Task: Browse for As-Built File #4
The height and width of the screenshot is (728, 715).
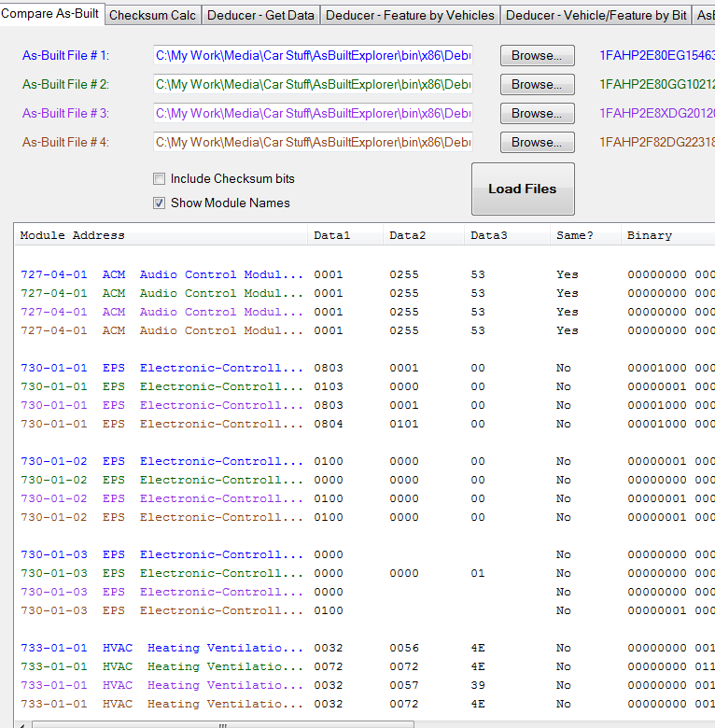Action: coord(537,142)
